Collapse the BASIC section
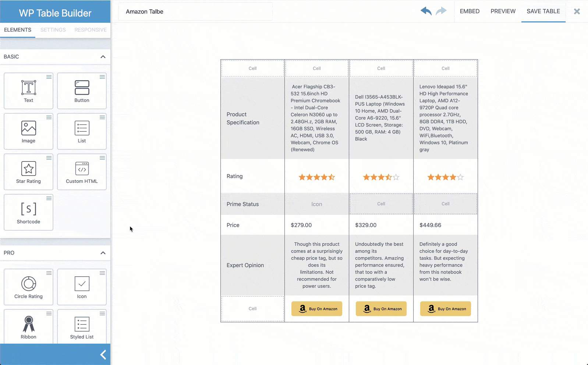Screen dimensions: 588x365 103,57
